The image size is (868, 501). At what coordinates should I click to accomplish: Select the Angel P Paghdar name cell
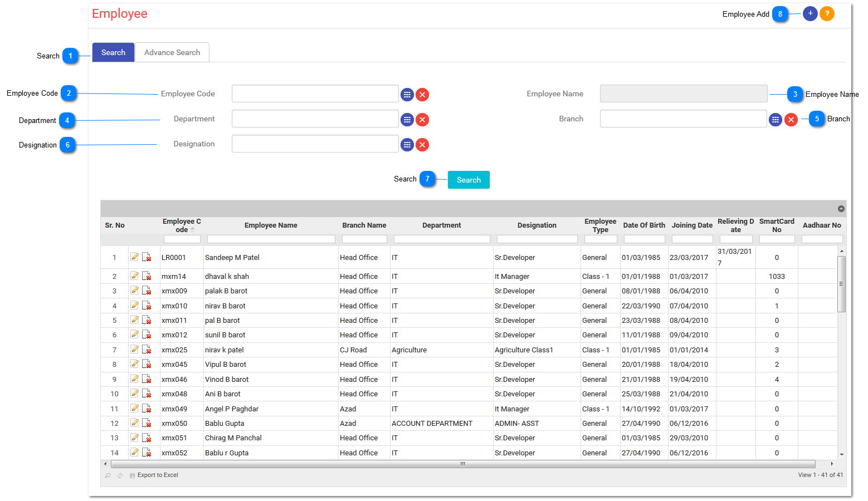(x=271, y=409)
